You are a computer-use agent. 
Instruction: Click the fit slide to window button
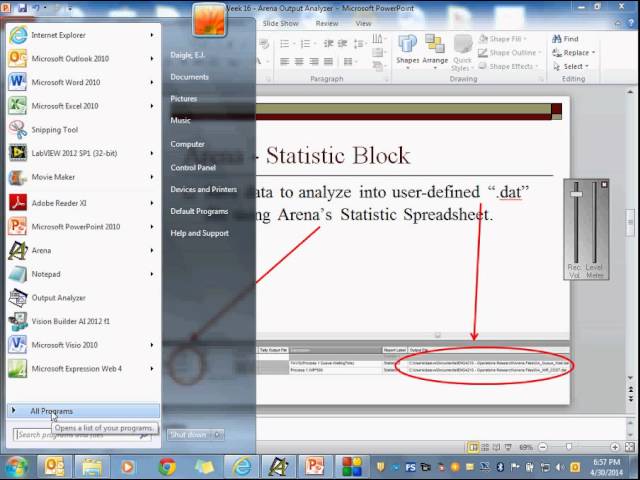click(630, 447)
